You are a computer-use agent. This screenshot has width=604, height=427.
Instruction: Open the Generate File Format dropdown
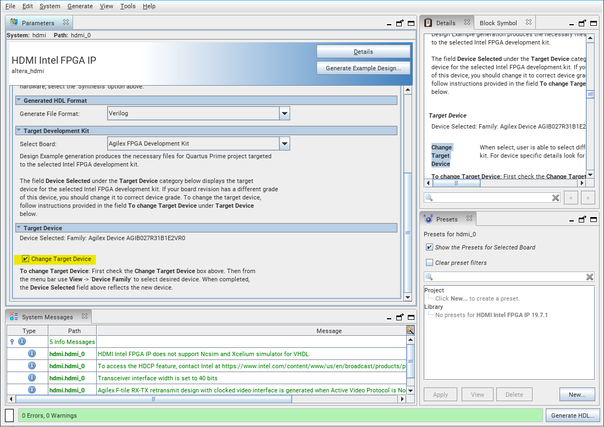click(x=284, y=113)
